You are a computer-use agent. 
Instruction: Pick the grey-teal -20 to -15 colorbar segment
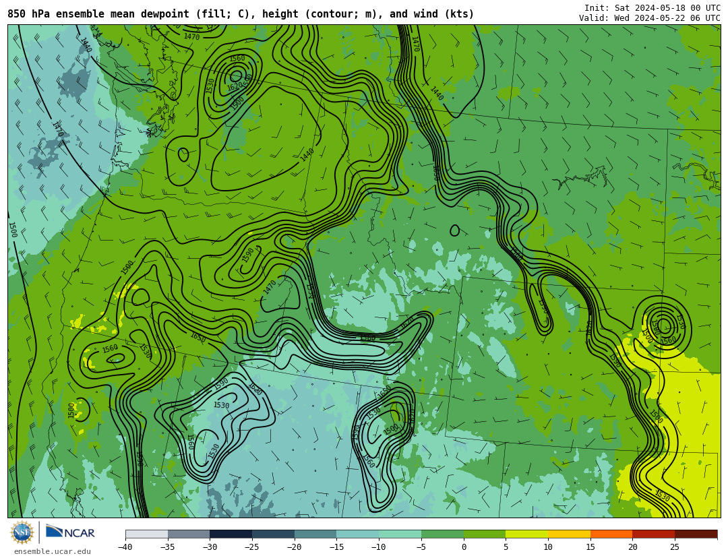click(315, 534)
